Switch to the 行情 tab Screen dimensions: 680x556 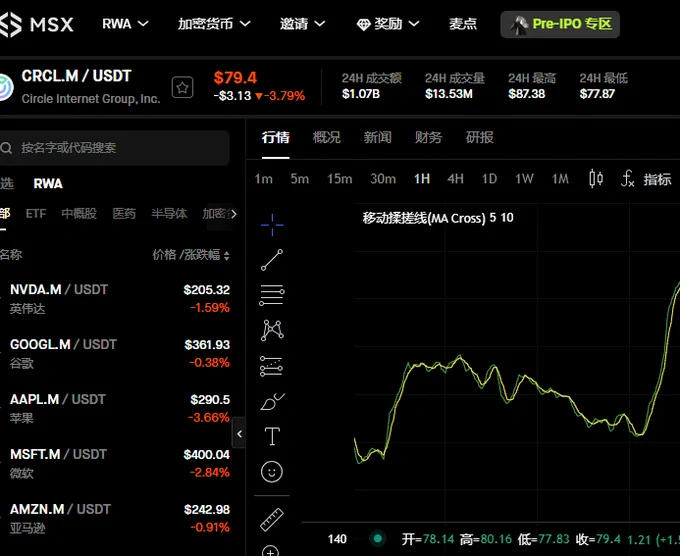(275, 137)
